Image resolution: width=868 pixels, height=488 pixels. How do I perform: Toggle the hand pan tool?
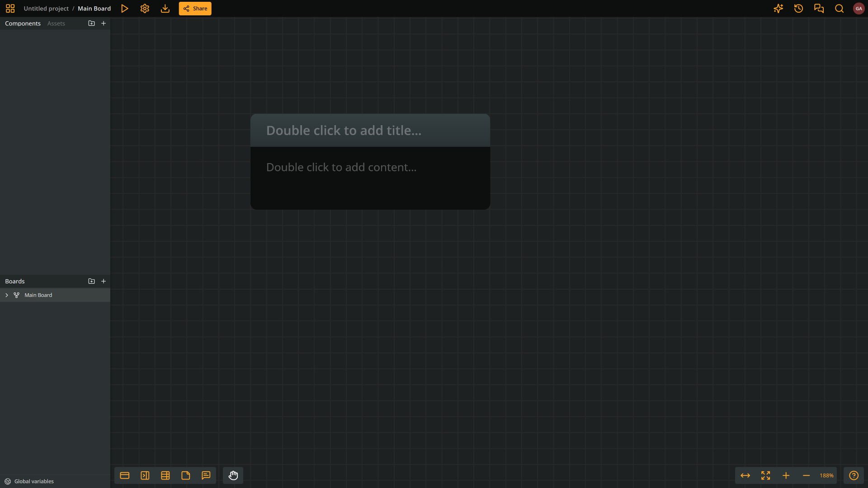point(233,475)
